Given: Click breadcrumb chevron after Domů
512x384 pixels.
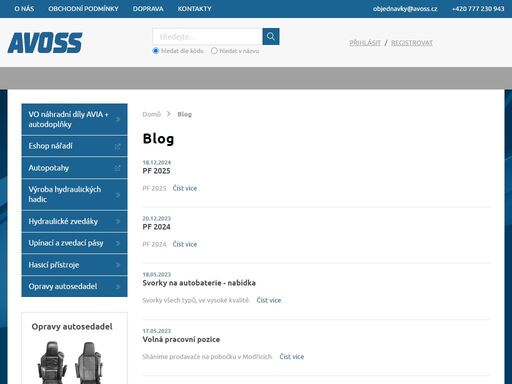Looking at the screenshot, I should pyautogui.click(x=169, y=114).
